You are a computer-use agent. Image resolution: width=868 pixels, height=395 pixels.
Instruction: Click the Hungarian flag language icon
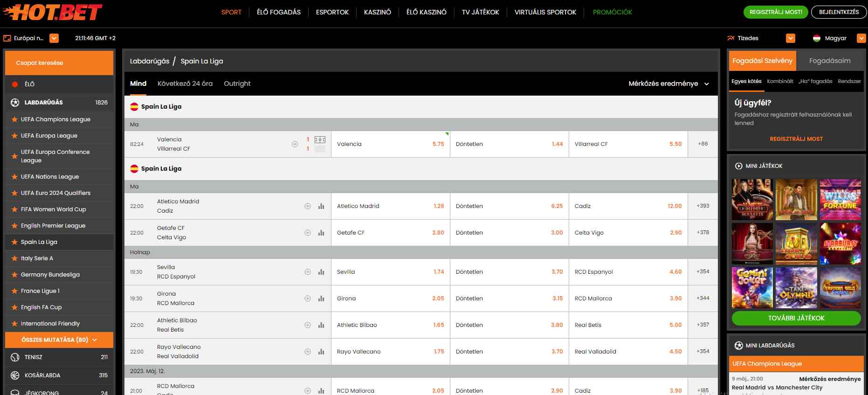(x=817, y=38)
